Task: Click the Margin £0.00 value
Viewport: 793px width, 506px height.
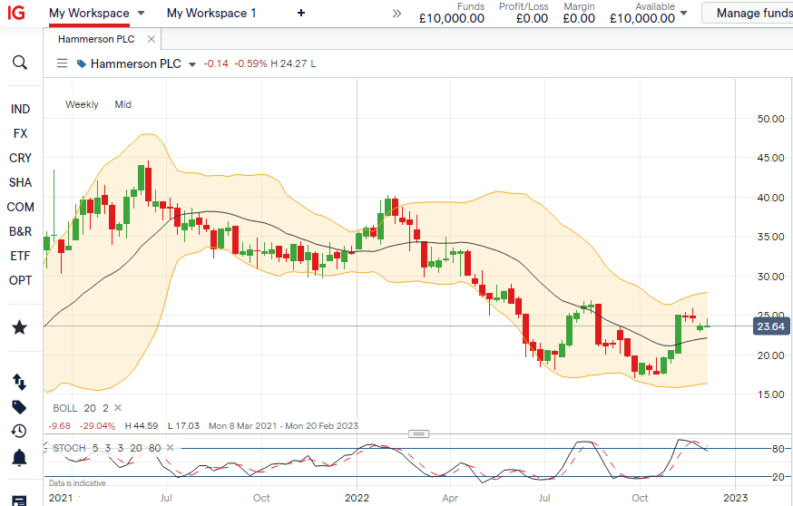Action: point(579,19)
